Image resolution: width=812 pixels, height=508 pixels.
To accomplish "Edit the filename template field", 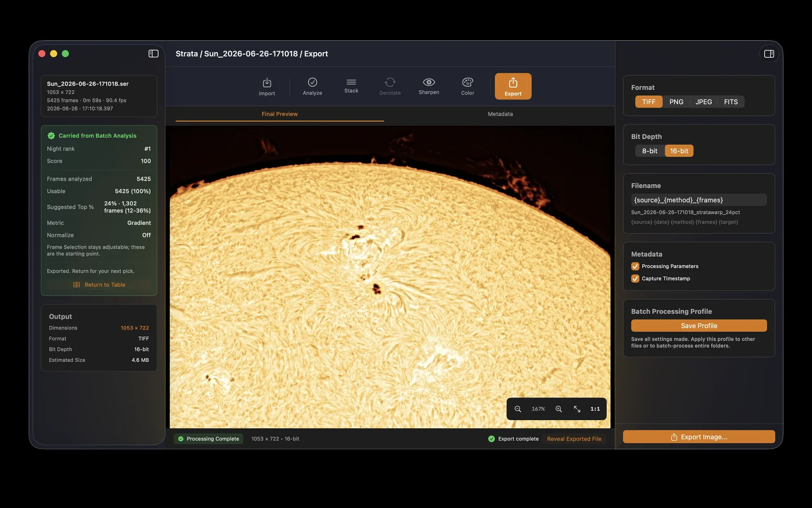I will [x=699, y=200].
